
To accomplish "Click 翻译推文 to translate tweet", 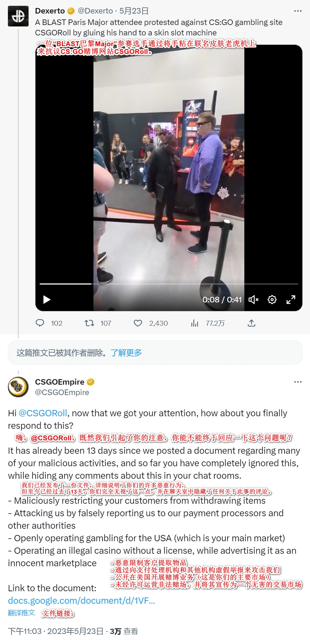I will 22,613.
